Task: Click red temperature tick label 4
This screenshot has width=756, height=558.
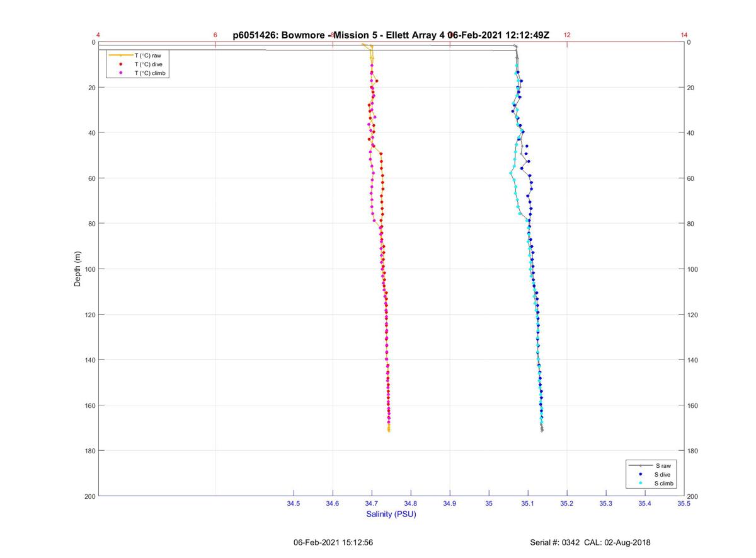Action: [x=98, y=35]
